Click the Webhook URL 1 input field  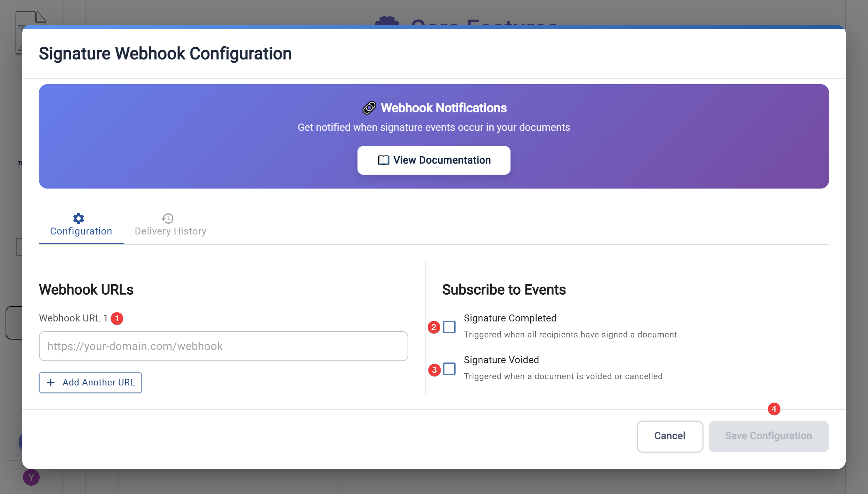(x=223, y=346)
